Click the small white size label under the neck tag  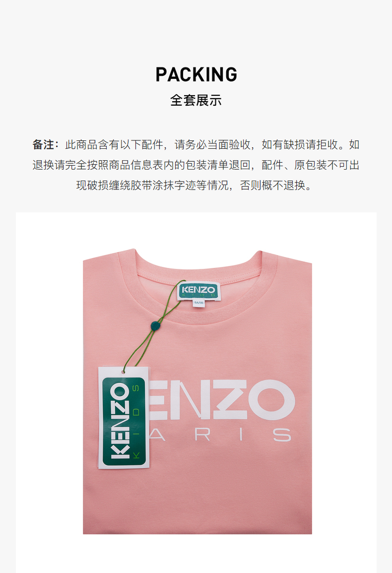[199, 303]
